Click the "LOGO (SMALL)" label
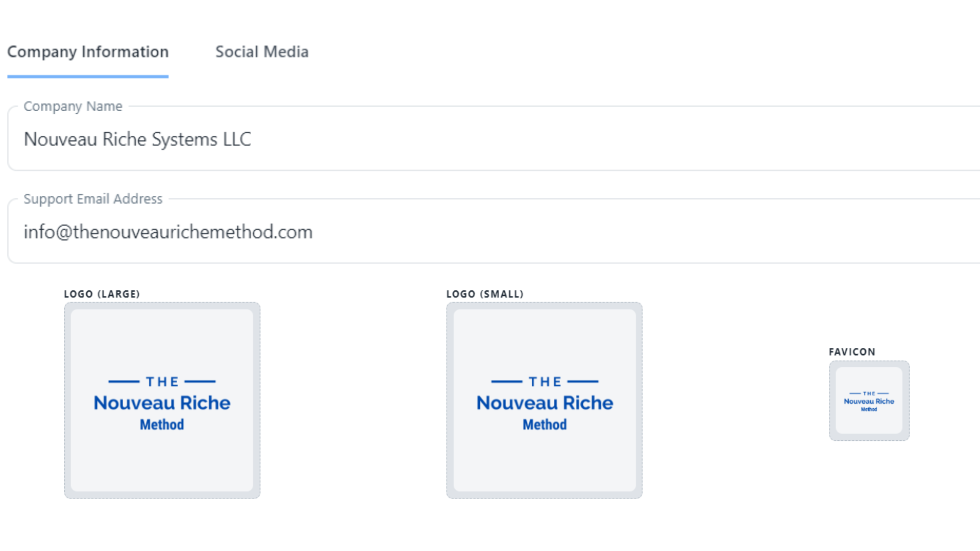 484,294
